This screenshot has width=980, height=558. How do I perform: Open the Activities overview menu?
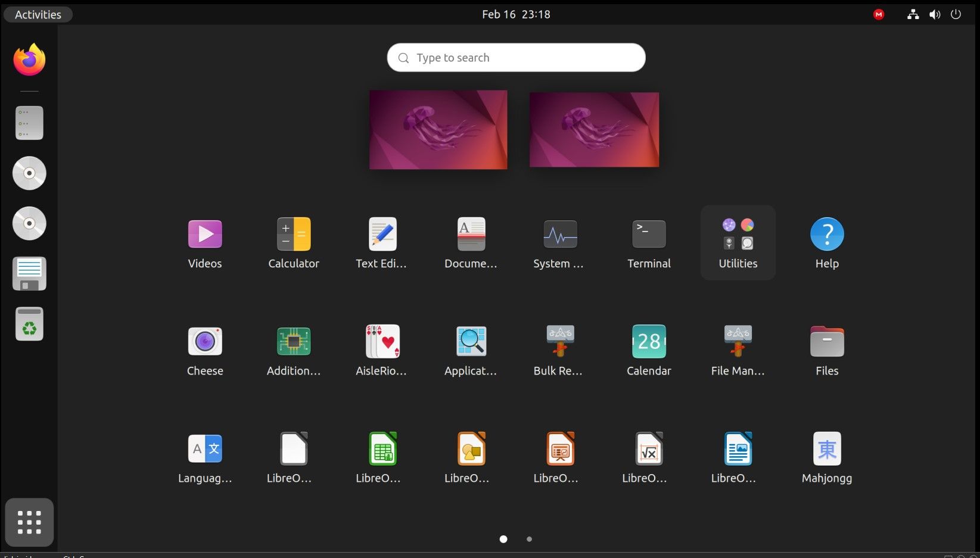38,14
